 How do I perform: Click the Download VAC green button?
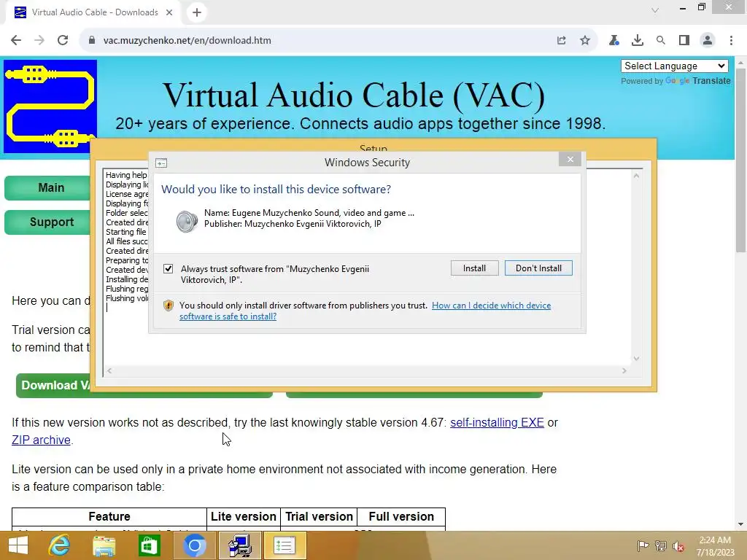(53, 385)
